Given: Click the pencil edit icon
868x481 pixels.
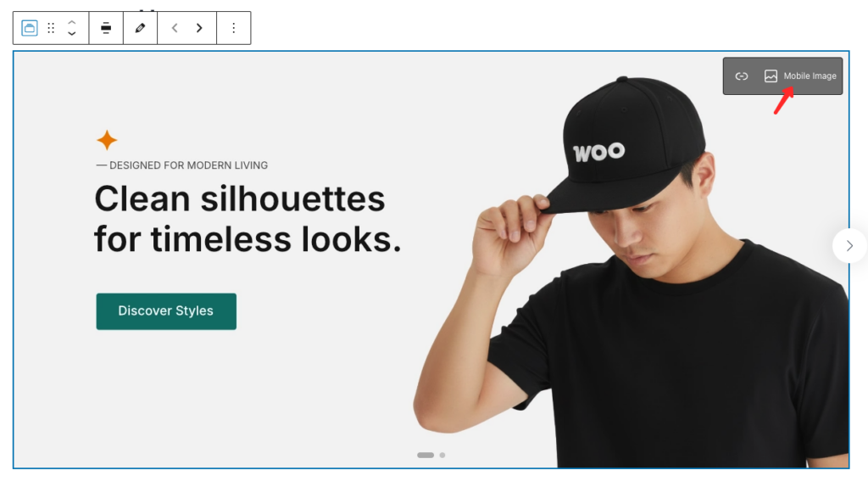Looking at the screenshot, I should pyautogui.click(x=140, y=28).
